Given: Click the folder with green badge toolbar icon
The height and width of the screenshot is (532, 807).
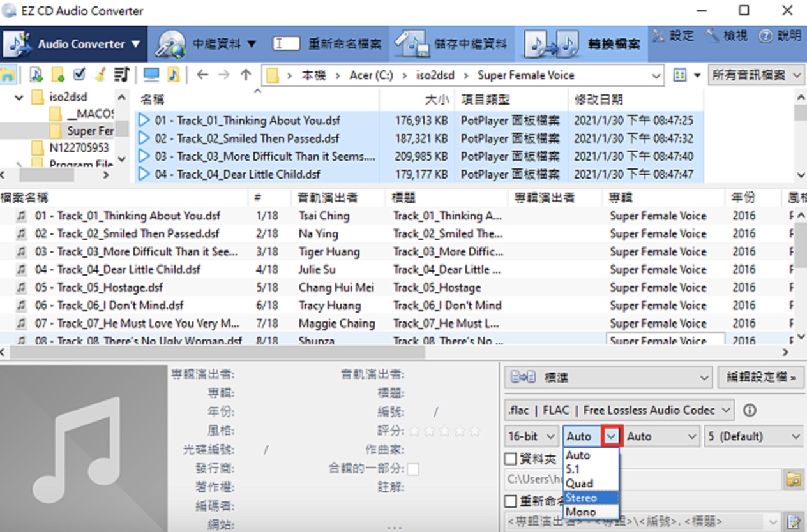Looking at the screenshot, I should click(x=58, y=75).
